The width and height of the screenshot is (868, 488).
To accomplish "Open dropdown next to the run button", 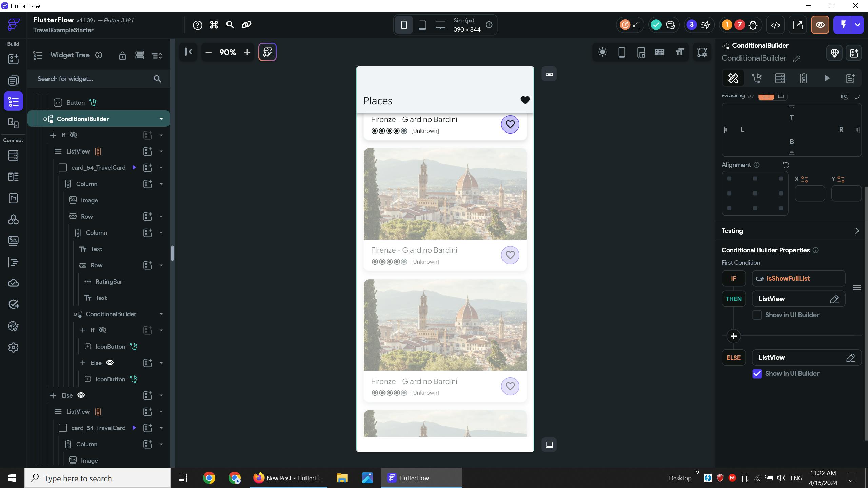I will (858, 25).
